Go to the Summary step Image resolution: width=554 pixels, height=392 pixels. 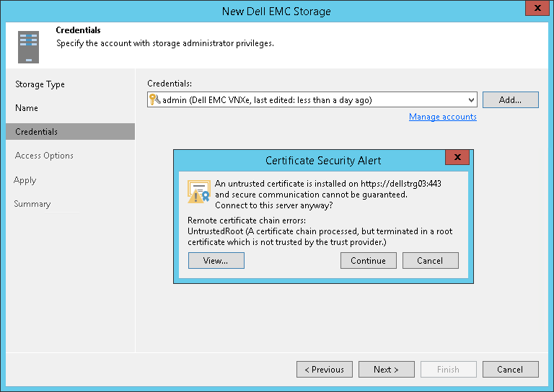coord(32,204)
